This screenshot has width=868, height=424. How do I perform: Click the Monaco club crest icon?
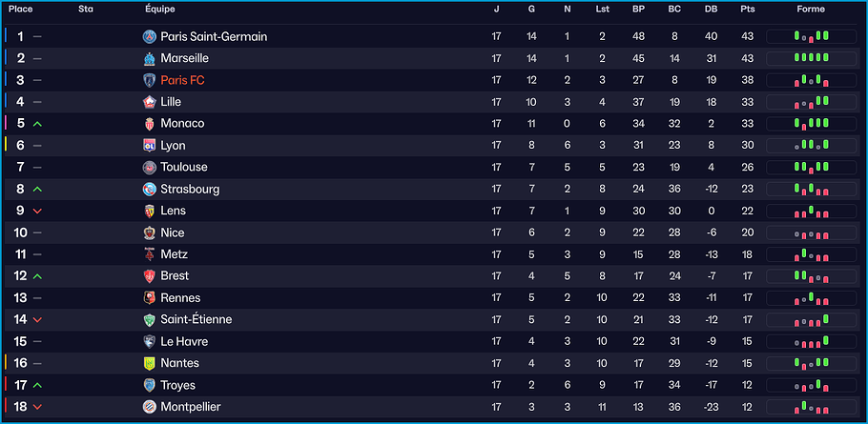(149, 124)
